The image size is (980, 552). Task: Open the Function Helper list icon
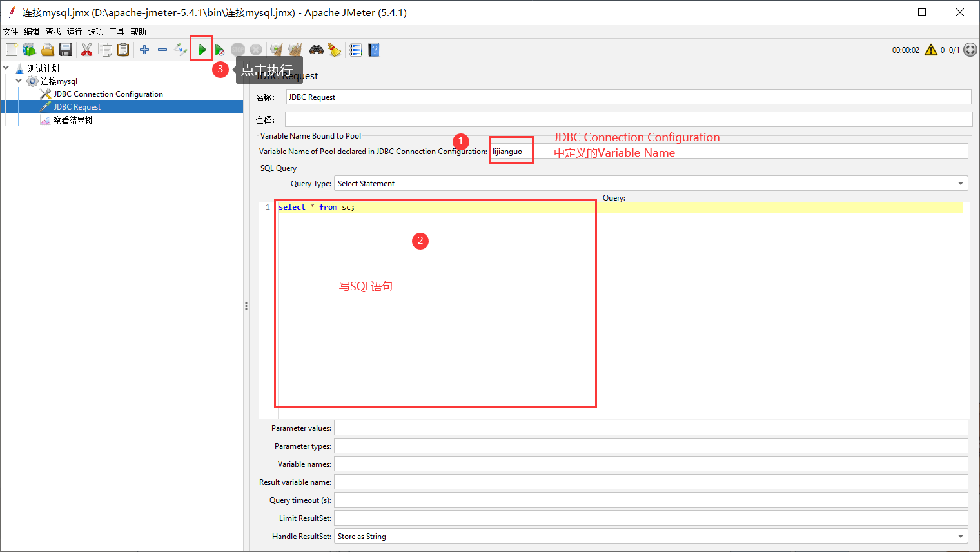[x=355, y=50]
